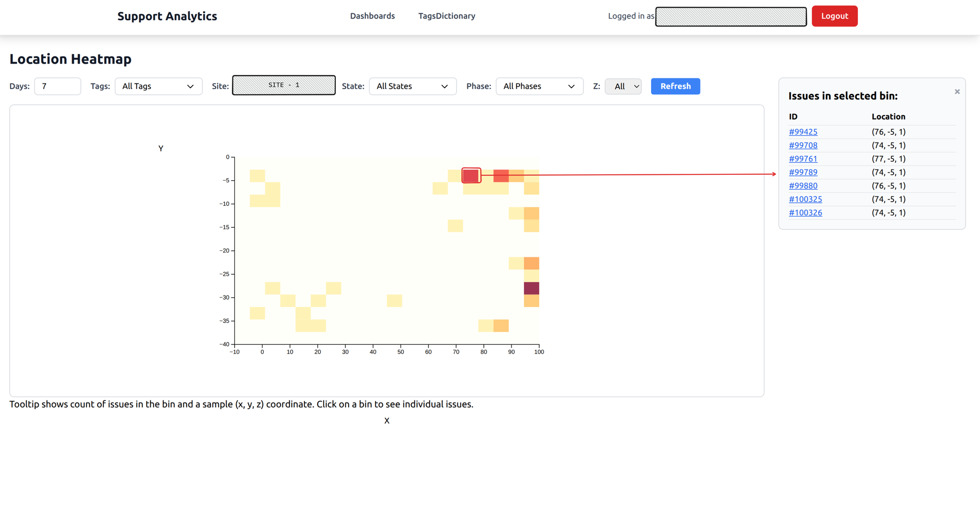Follow the #99761 issue link
This screenshot has height=530, width=980.
[803, 159]
